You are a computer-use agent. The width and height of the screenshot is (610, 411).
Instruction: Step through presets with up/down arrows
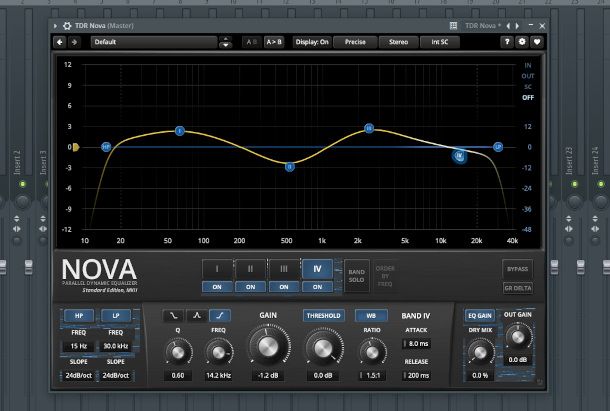(225, 42)
